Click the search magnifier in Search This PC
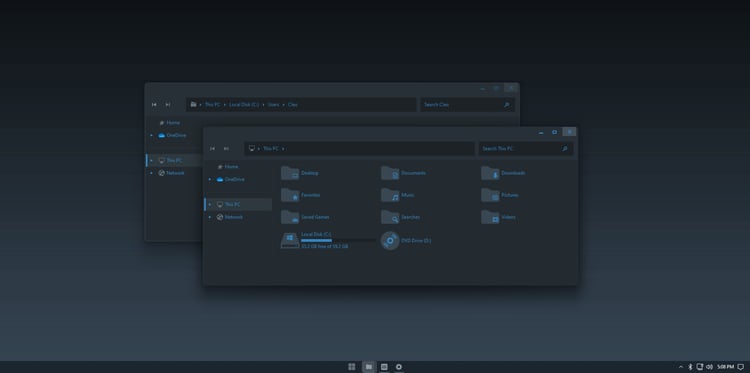The width and height of the screenshot is (750, 373). [564, 149]
